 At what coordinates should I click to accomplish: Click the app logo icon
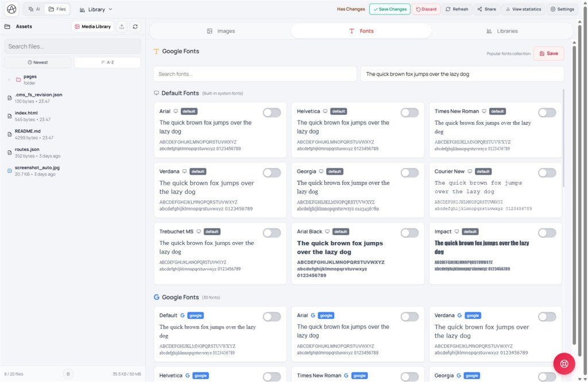pos(11,9)
